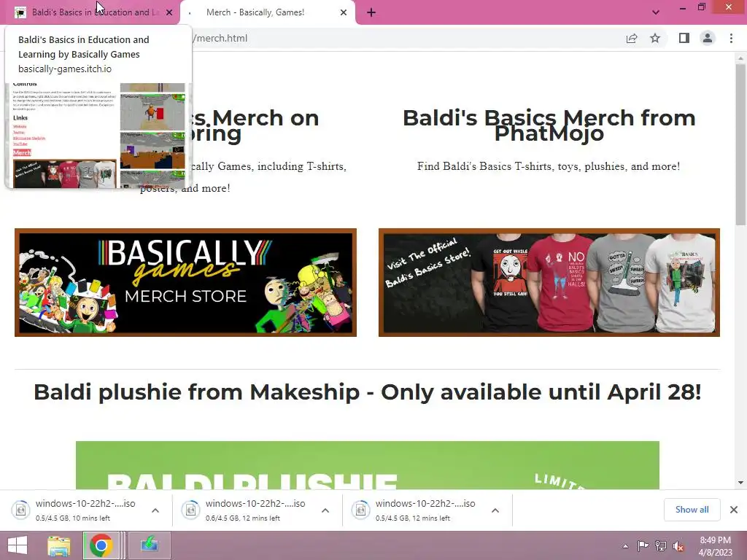Viewport: 747px width, 560px height.
Task: Open the Windows Start menu
Action: [x=18, y=545]
